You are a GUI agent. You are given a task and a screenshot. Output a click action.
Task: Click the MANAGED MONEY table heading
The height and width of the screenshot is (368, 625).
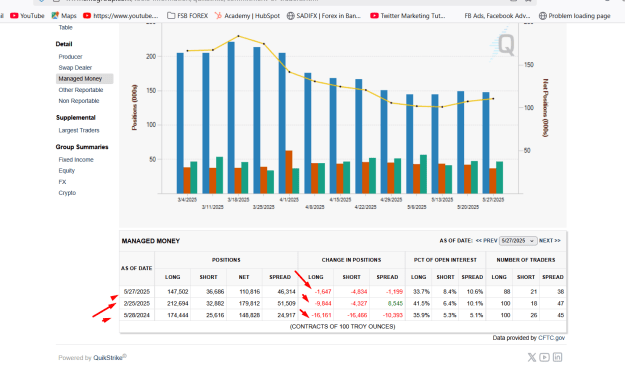pyautogui.click(x=151, y=241)
